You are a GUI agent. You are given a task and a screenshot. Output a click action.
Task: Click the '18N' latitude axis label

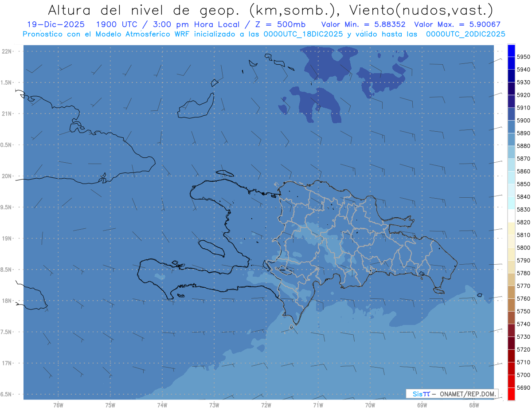pos(7,301)
